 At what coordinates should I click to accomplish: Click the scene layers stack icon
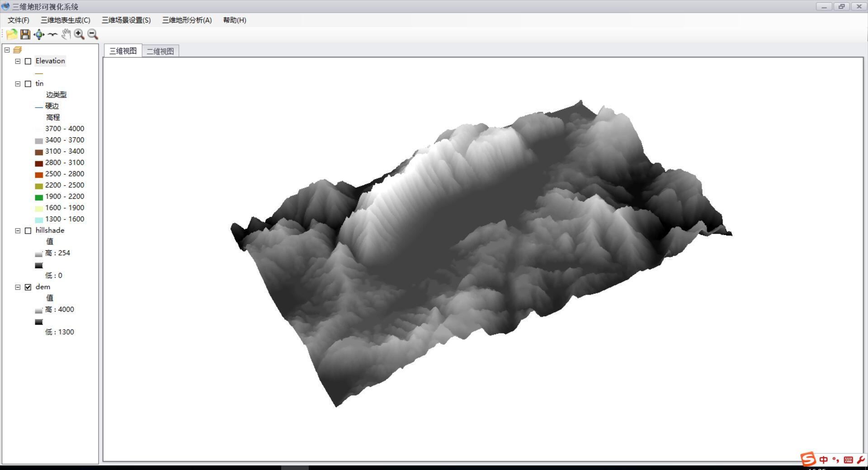tap(17, 50)
